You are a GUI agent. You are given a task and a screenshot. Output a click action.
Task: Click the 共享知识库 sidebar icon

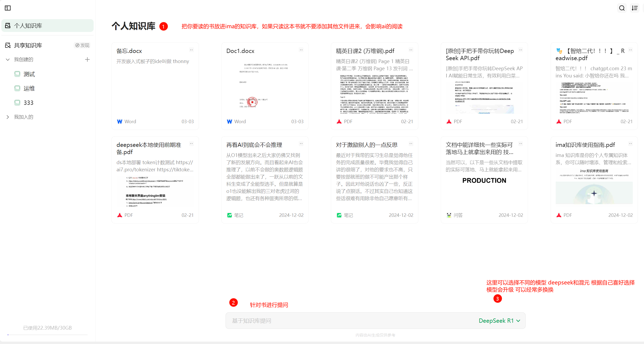[x=8, y=45]
